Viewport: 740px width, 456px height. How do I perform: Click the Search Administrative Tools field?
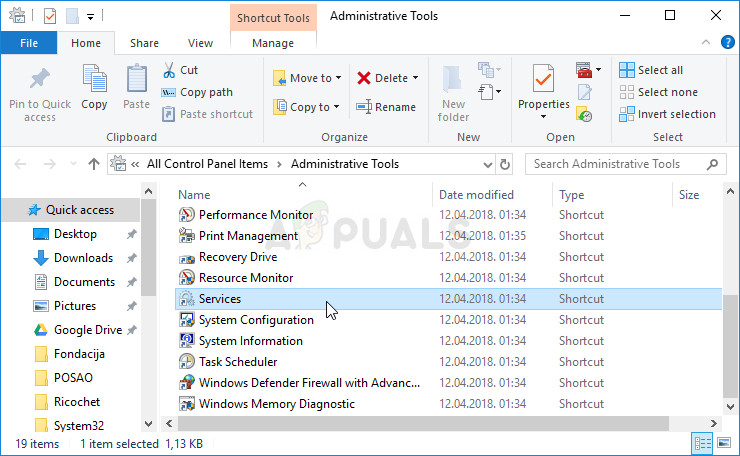tap(620, 164)
